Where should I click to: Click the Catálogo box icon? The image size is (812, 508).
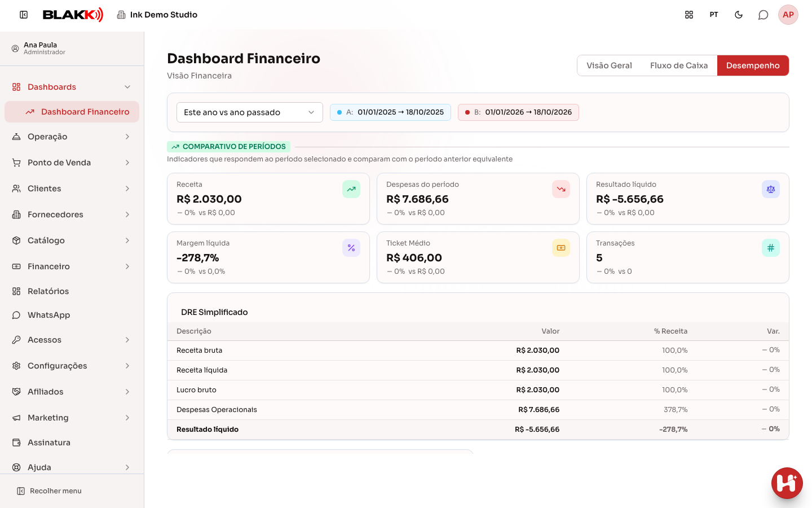[x=16, y=240]
